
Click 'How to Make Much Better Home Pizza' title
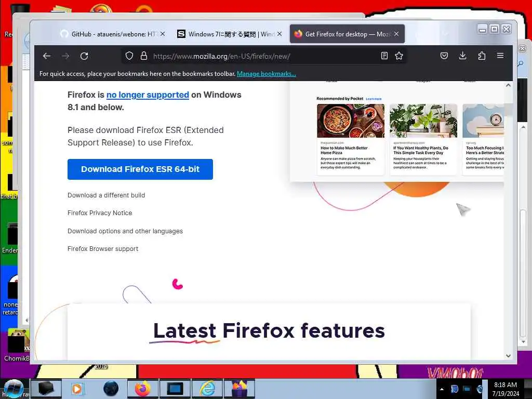point(344,150)
